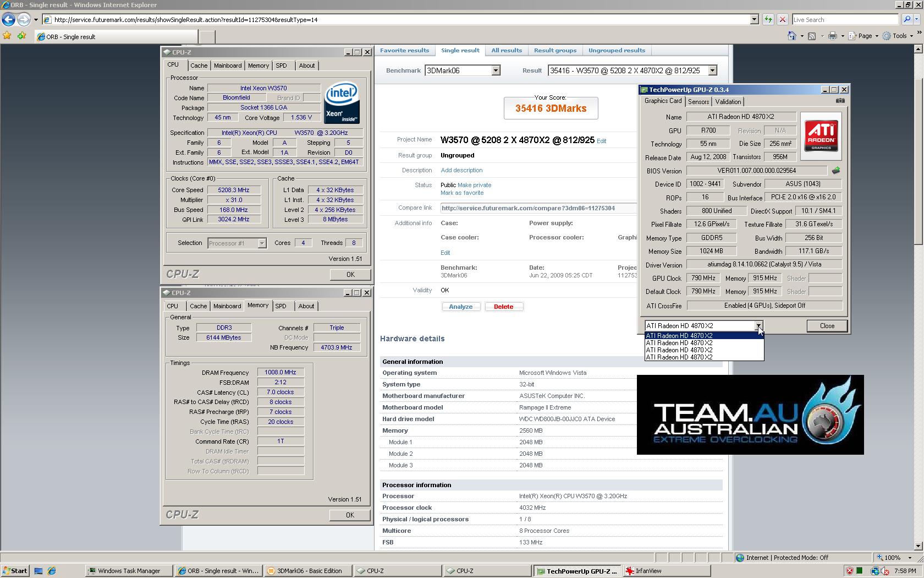Expand Live Search options arrow
Screen dimensions: 924x578
coord(917,19)
